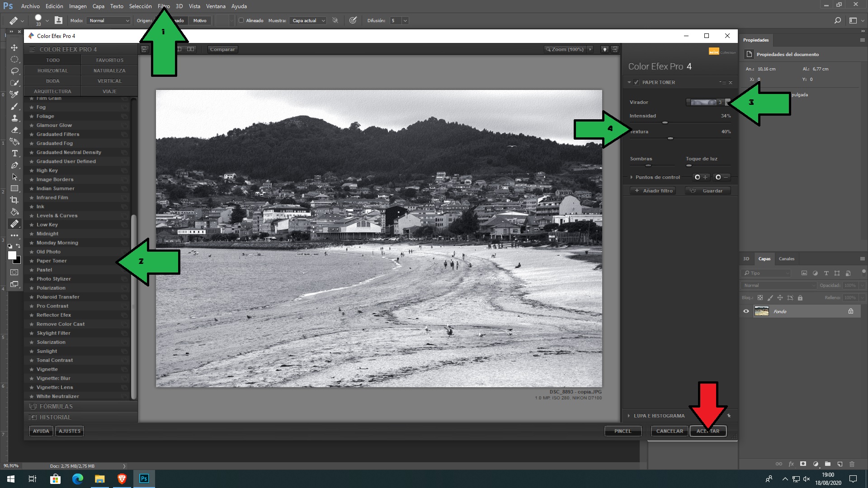The width and height of the screenshot is (868, 488).
Task: Select the Move tool in sidebar
Action: (14, 47)
